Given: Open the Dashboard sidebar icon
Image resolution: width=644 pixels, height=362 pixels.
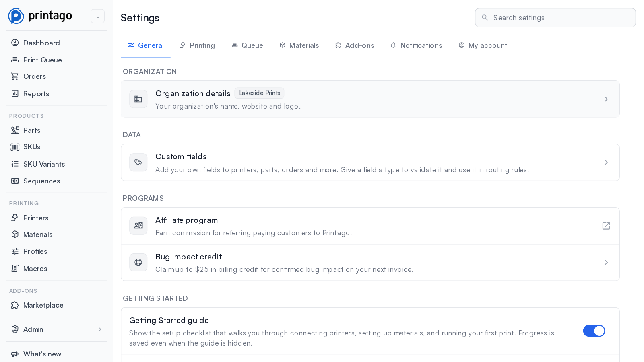Looking at the screenshot, I should [x=15, y=43].
